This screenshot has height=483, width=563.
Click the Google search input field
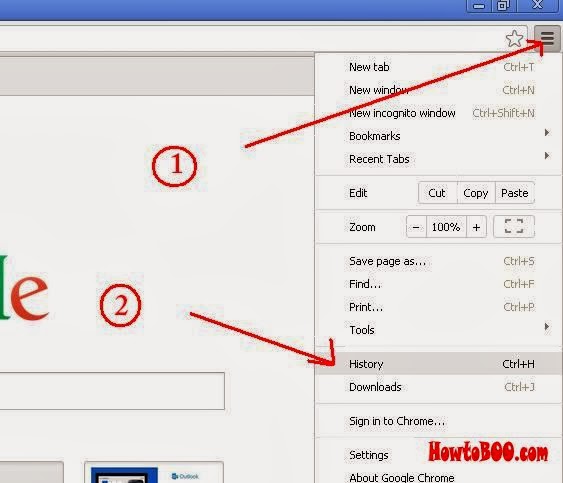[112, 391]
